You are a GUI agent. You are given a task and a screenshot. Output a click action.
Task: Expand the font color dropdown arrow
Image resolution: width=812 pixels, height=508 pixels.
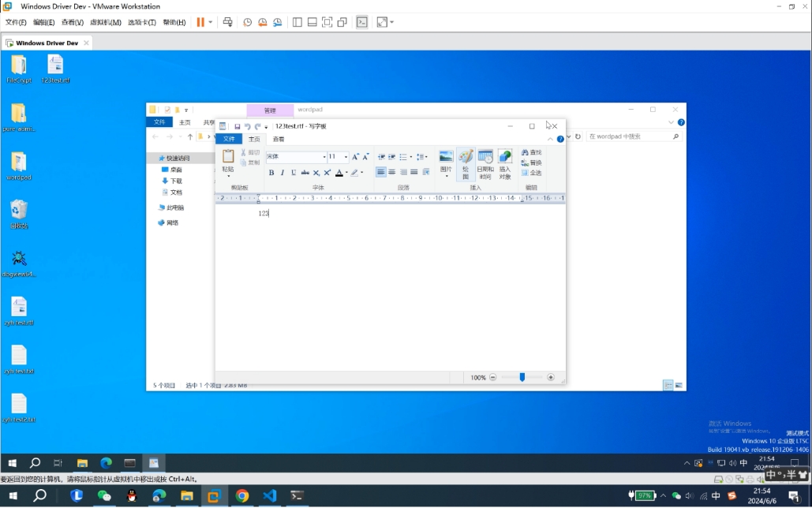pyautogui.click(x=346, y=173)
